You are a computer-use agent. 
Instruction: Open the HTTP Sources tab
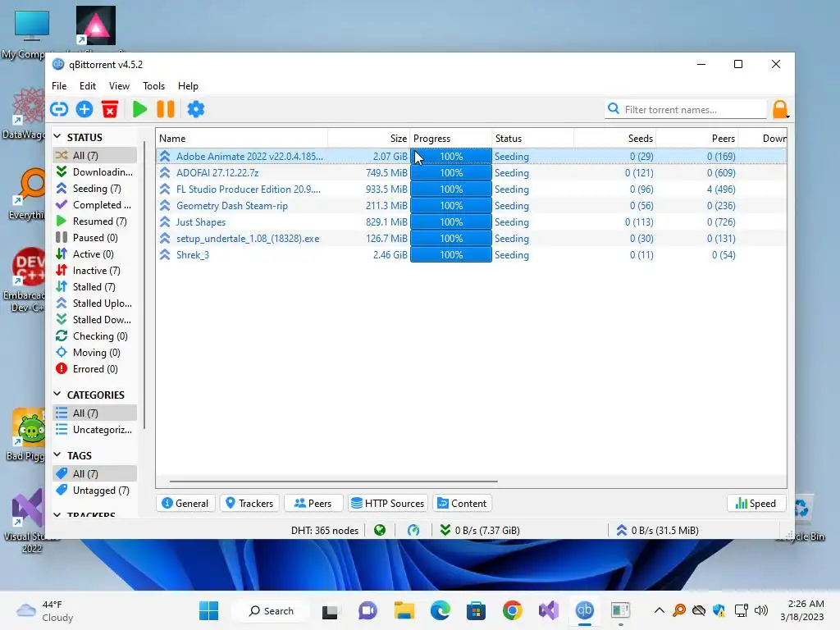[388, 503]
